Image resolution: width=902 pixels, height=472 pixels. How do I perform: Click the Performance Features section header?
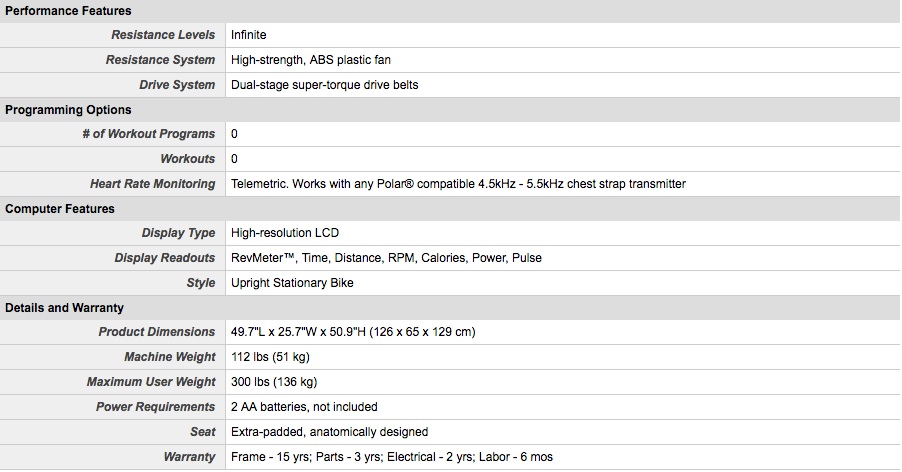click(68, 11)
